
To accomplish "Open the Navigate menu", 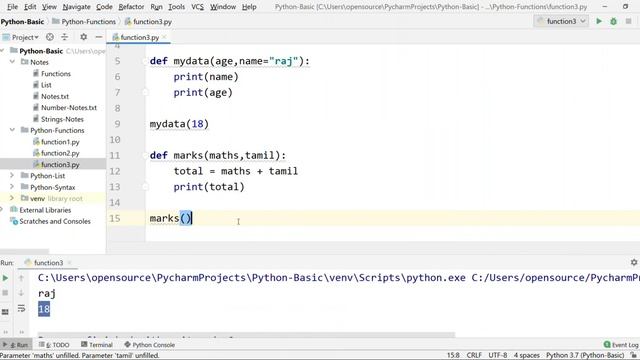I will click(x=76, y=7).
